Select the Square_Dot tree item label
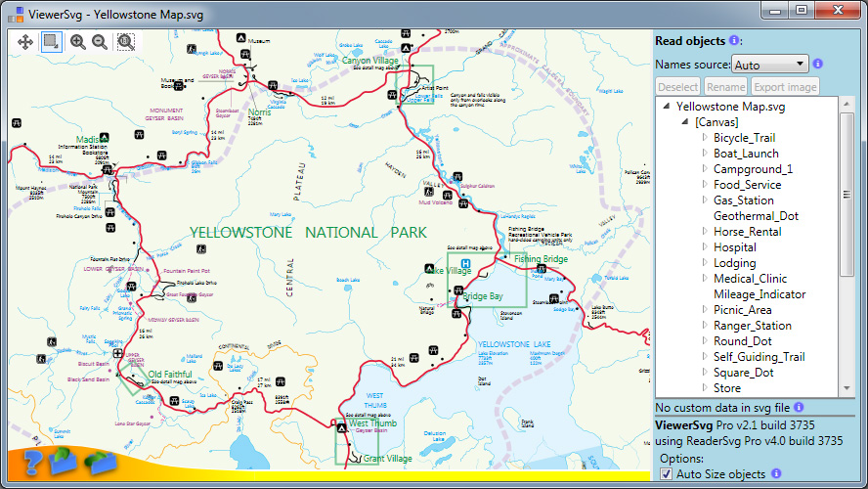Image resolution: width=868 pixels, height=489 pixels. 744,373
